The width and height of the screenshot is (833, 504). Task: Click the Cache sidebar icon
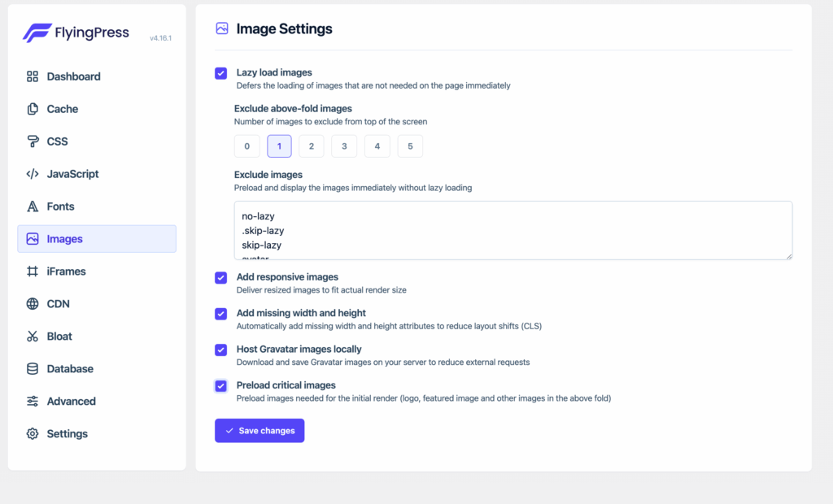tap(31, 108)
